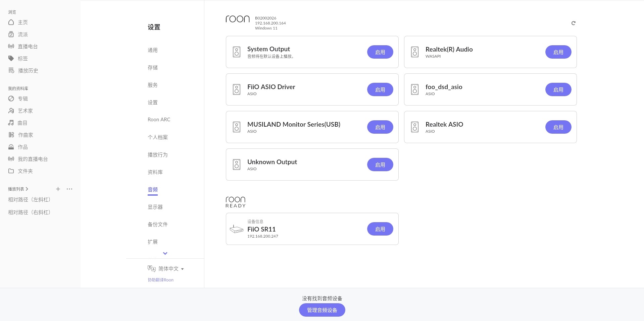This screenshot has height=321, width=644.
Task: Switch to the 服务 settings tab
Action: (x=153, y=85)
